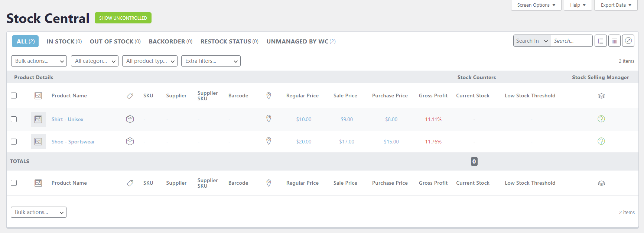The width and height of the screenshot is (644, 233).
Task: Click the tag icon in the top column header
Action: (130, 96)
